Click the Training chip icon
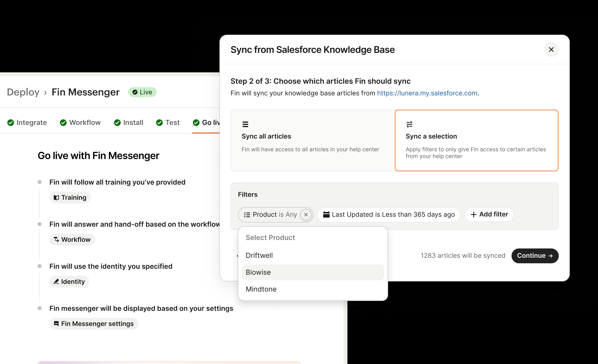 click(57, 197)
